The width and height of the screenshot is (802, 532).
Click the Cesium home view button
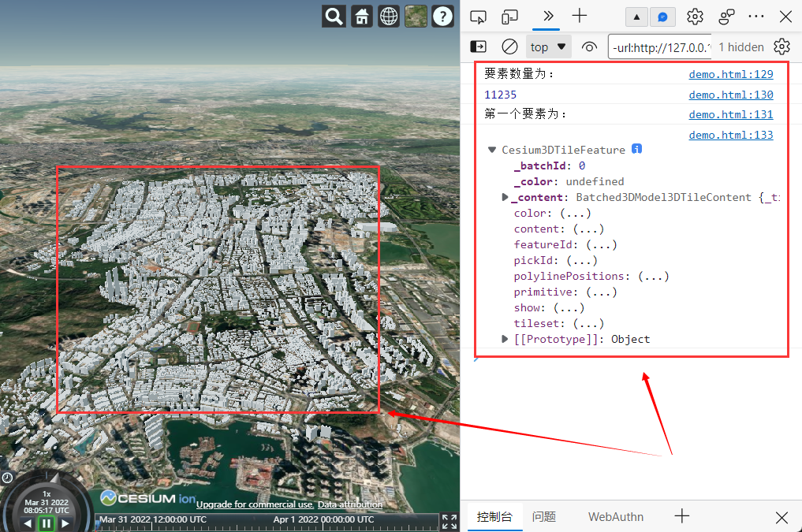coord(361,16)
